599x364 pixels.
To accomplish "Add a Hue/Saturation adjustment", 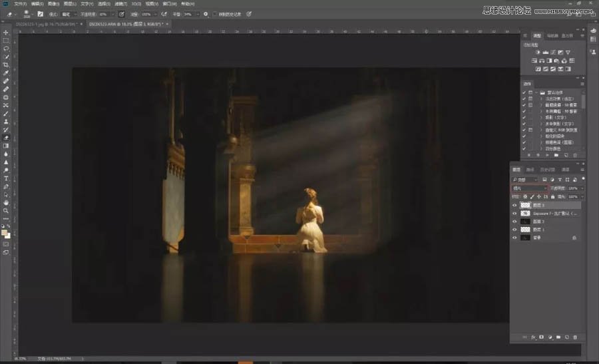I will [x=534, y=61].
